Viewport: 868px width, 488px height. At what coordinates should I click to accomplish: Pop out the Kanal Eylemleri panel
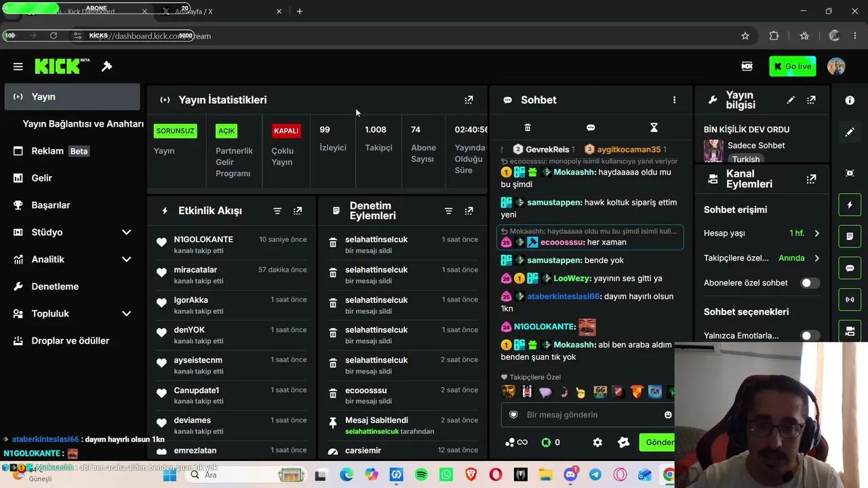tap(811, 179)
